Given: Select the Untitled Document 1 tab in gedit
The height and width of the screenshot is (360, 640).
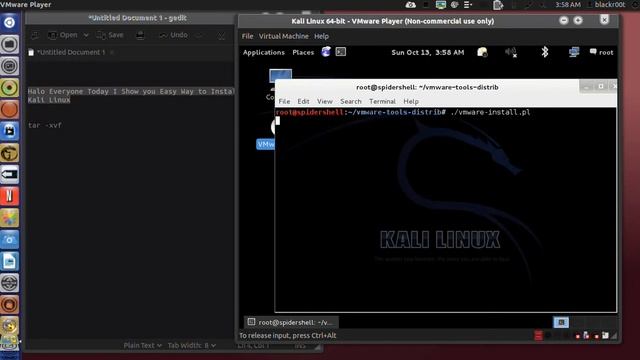Looking at the screenshot, I should click(71, 52).
